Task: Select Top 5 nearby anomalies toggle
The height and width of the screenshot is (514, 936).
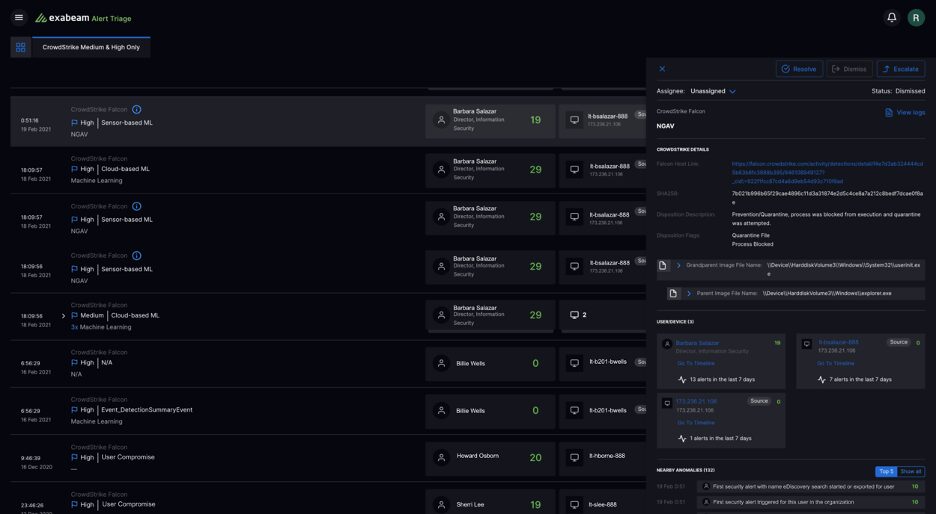Action: (886, 472)
